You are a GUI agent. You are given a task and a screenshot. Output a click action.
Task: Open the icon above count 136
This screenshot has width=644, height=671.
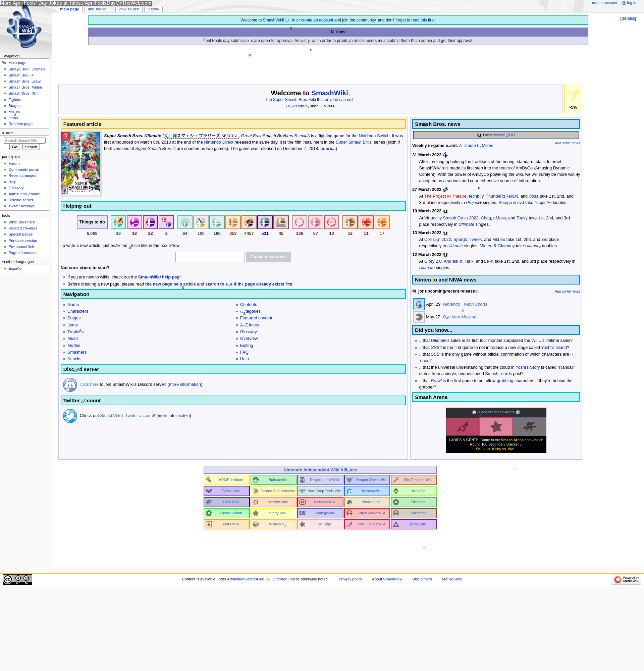click(300, 222)
